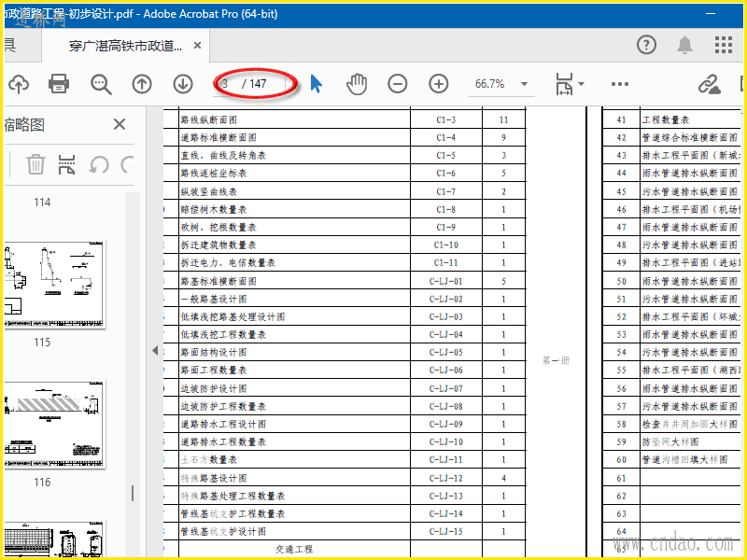Switch to 穿广湛高铁市政道 document tab
747x560 pixels.
[125, 46]
